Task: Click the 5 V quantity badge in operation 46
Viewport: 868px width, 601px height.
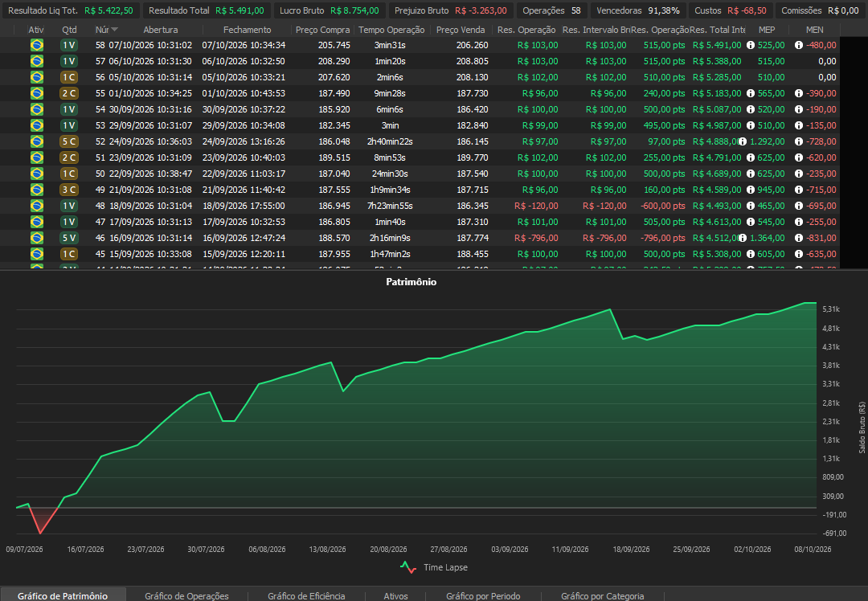Action: coord(68,238)
